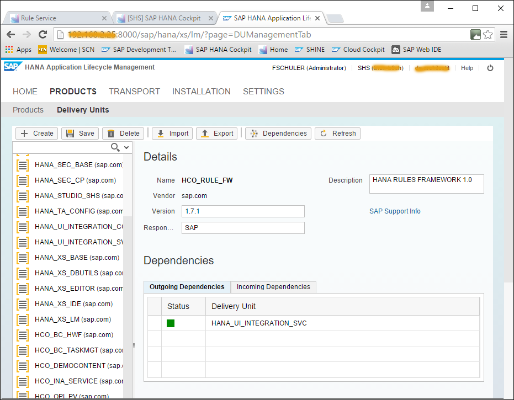This screenshot has width=514, height=400.
Task: Edit the Version field
Action: [243, 211]
